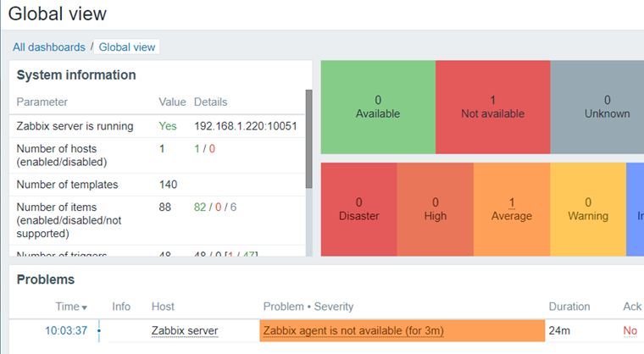Open the Average severity problem count
This screenshot has width=644, height=354.
click(x=511, y=202)
